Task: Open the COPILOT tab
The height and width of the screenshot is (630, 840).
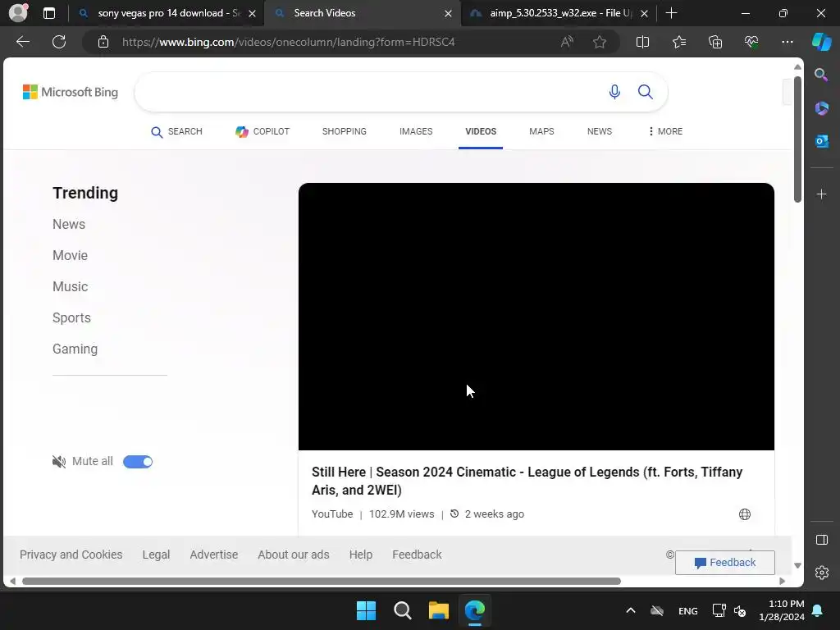Action: pyautogui.click(x=262, y=131)
